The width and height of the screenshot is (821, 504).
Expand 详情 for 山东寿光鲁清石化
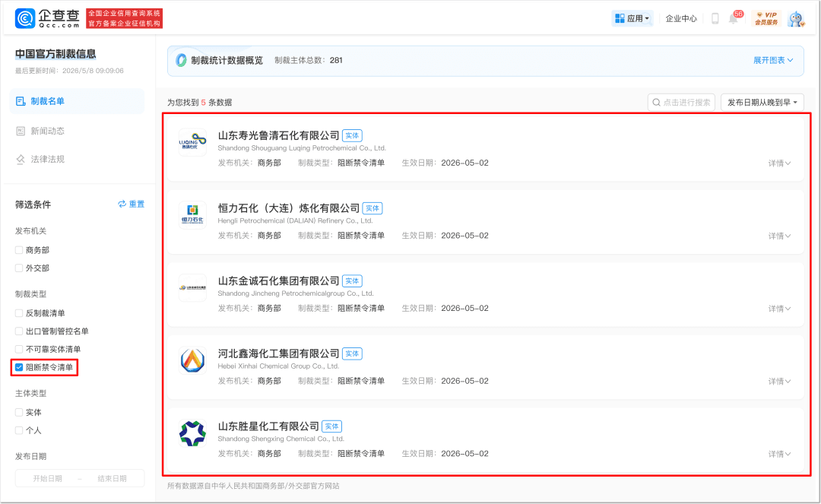(x=779, y=163)
